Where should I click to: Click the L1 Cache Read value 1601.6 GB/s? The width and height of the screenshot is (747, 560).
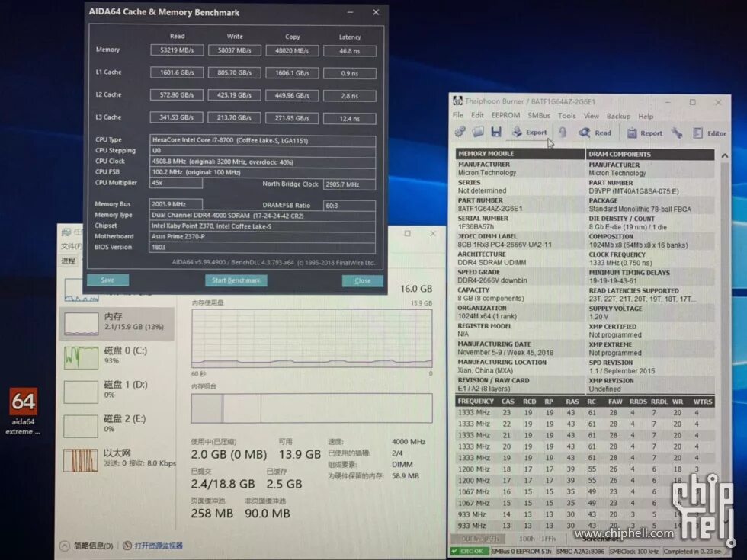pyautogui.click(x=177, y=72)
